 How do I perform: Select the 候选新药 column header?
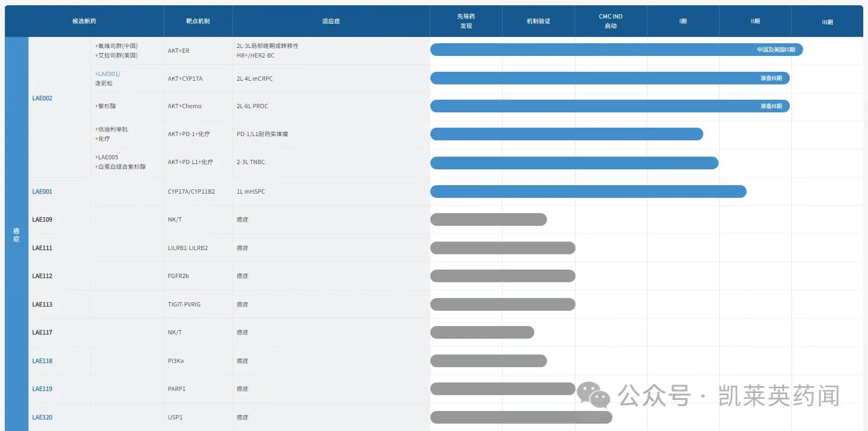84,21
